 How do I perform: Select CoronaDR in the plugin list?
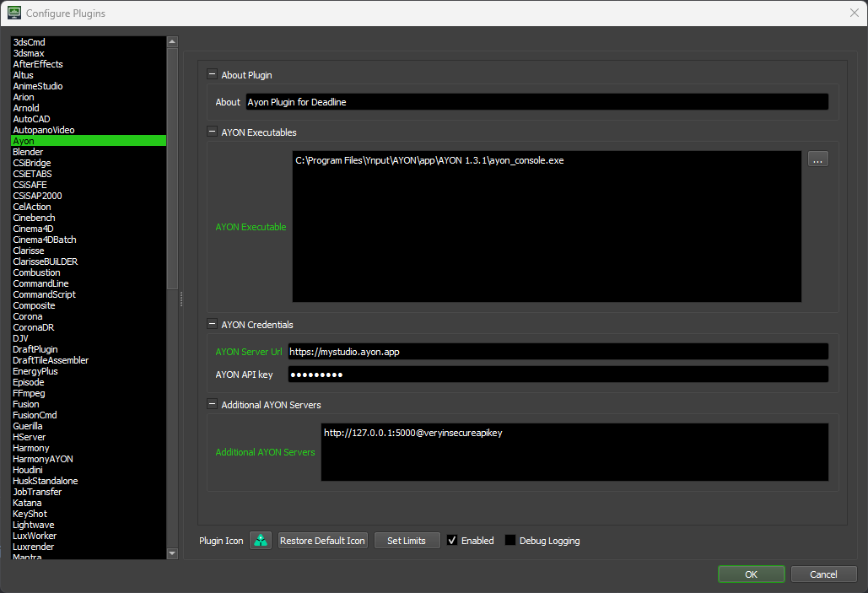click(x=89, y=327)
